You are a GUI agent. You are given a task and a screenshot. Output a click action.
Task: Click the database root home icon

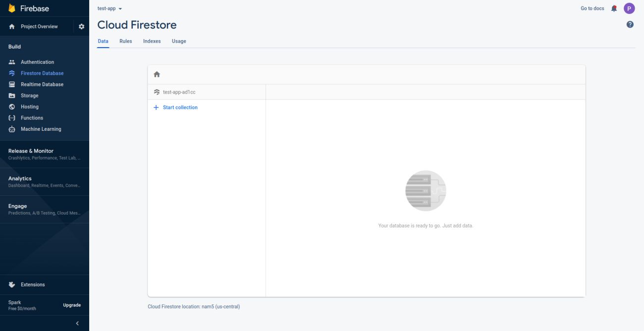157,73
